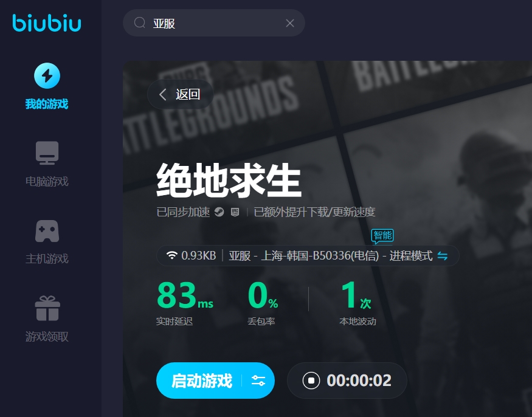
Task: Open 我的游戏 lightning icon
Action: coord(47,75)
